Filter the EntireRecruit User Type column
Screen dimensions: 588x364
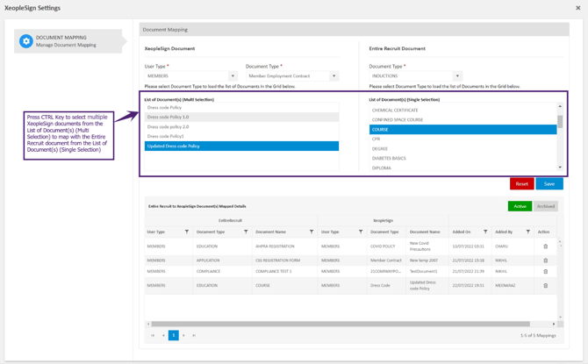pyautogui.click(x=187, y=232)
